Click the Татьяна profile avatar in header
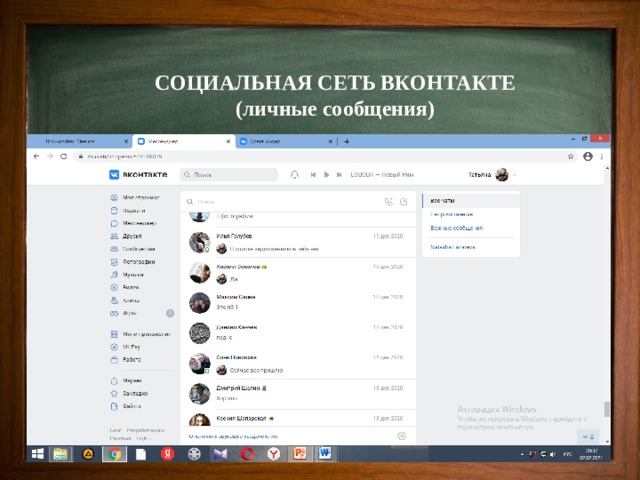The image size is (640, 480). pyautogui.click(x=502, y=175)
